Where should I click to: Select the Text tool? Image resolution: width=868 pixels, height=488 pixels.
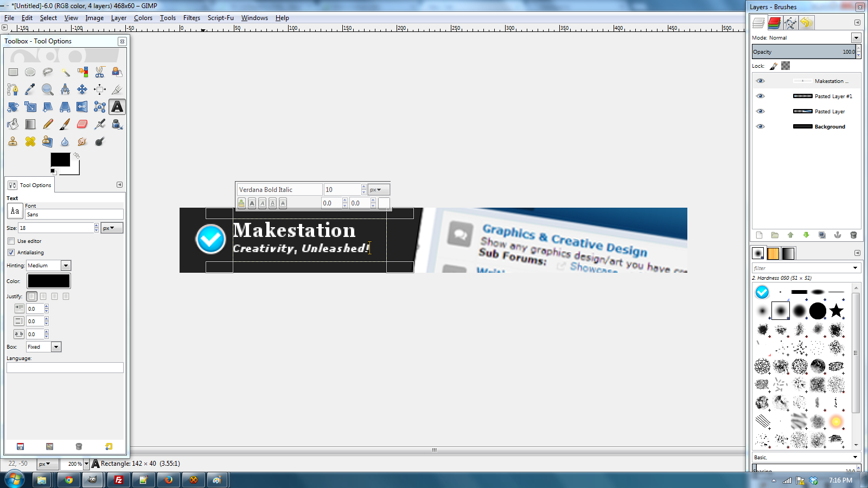pos(117,107)
